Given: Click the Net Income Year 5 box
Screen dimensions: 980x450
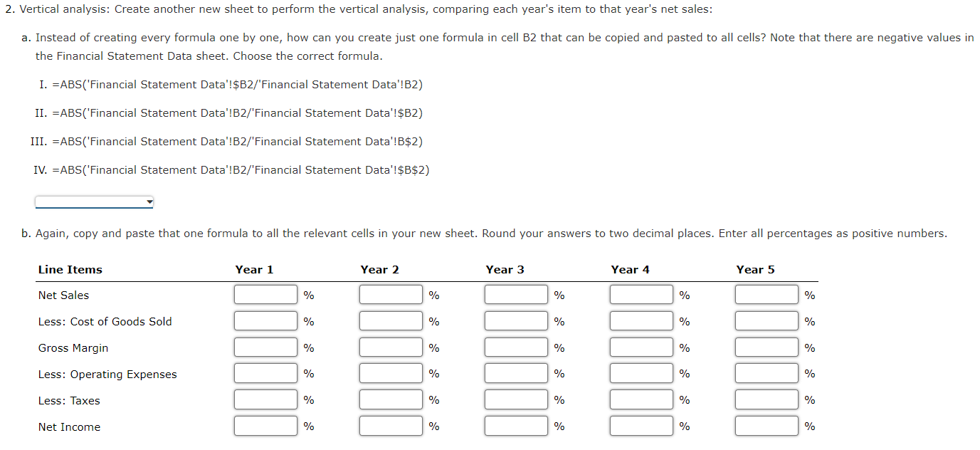Looking at the screenshot, I should (766, 427).
